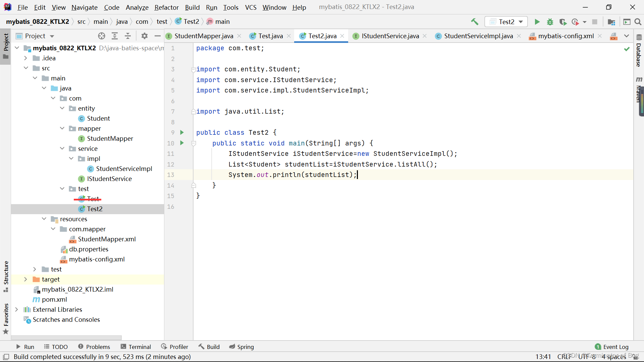Image resolution: width=644 pixels, height=362 pixels.
Task: Run Test2 with the green play button
Action: 537,22
